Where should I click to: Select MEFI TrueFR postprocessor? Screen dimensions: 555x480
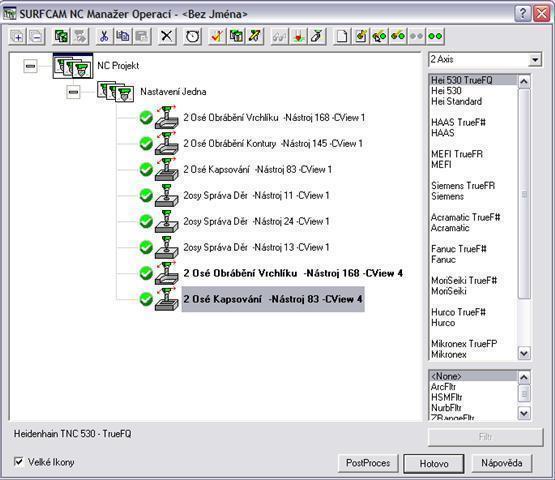coord(473,154)
